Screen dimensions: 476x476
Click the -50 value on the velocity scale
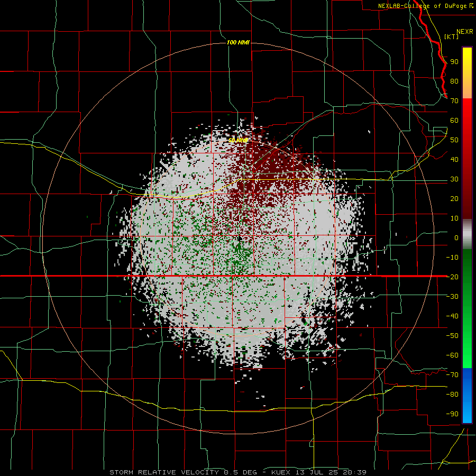(452, 336)
